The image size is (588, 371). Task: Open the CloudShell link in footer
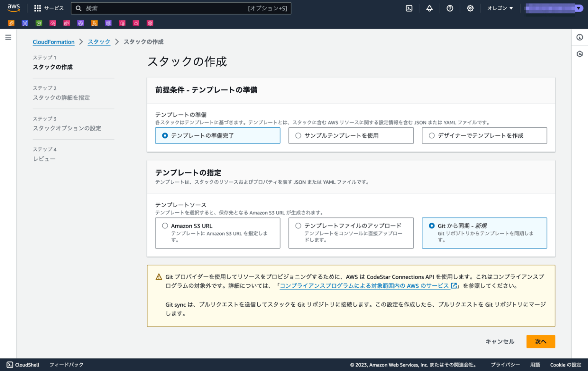(23, 364)
